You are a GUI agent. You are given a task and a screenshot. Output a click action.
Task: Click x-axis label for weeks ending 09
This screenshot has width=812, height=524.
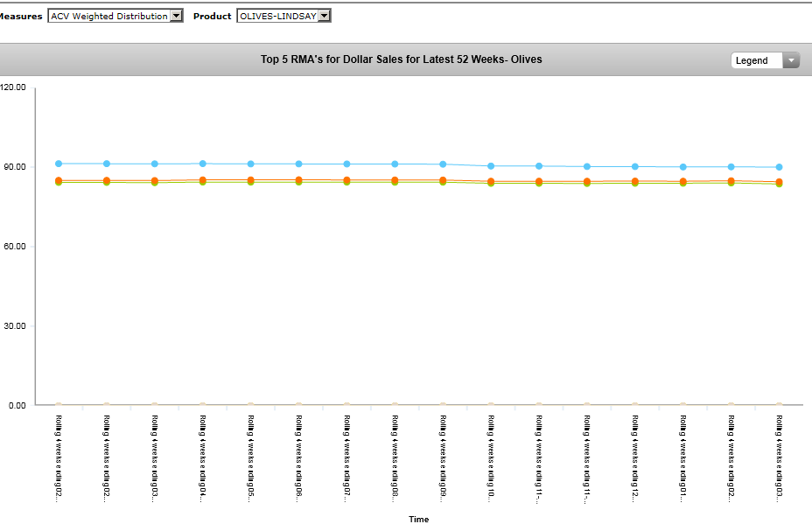443,457
